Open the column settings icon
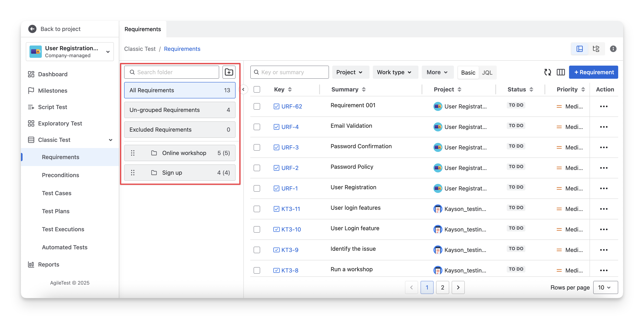644x319 pixels. point(560,72)
